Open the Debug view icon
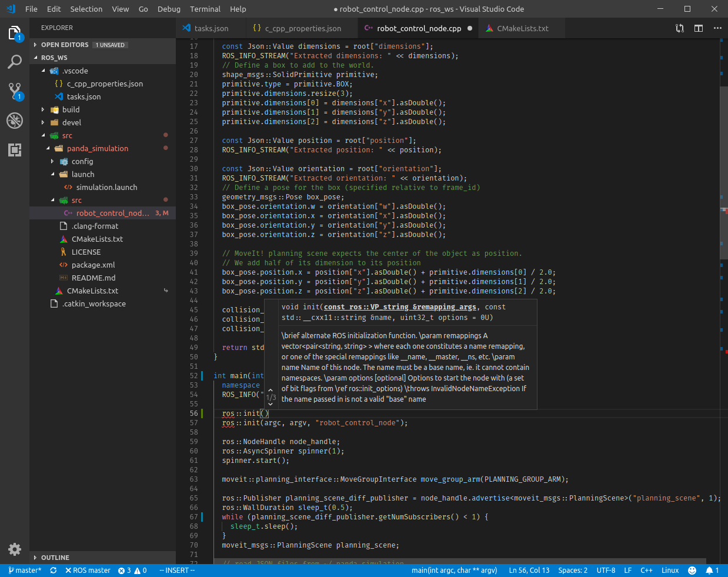 click(15, 121)
